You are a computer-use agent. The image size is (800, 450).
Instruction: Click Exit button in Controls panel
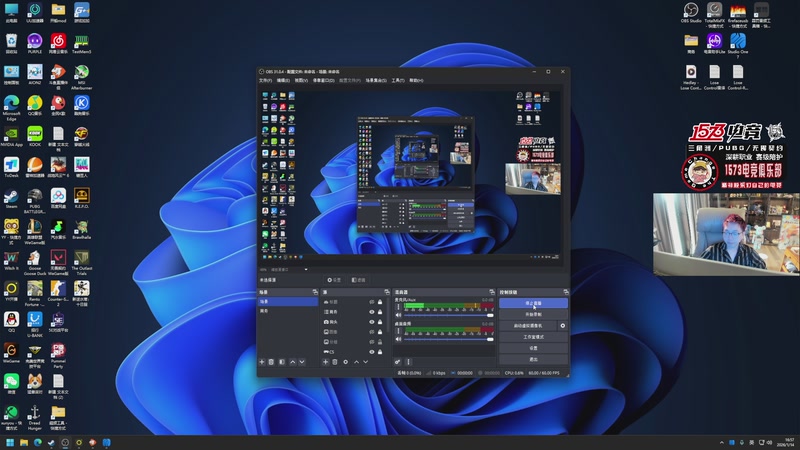533,359
